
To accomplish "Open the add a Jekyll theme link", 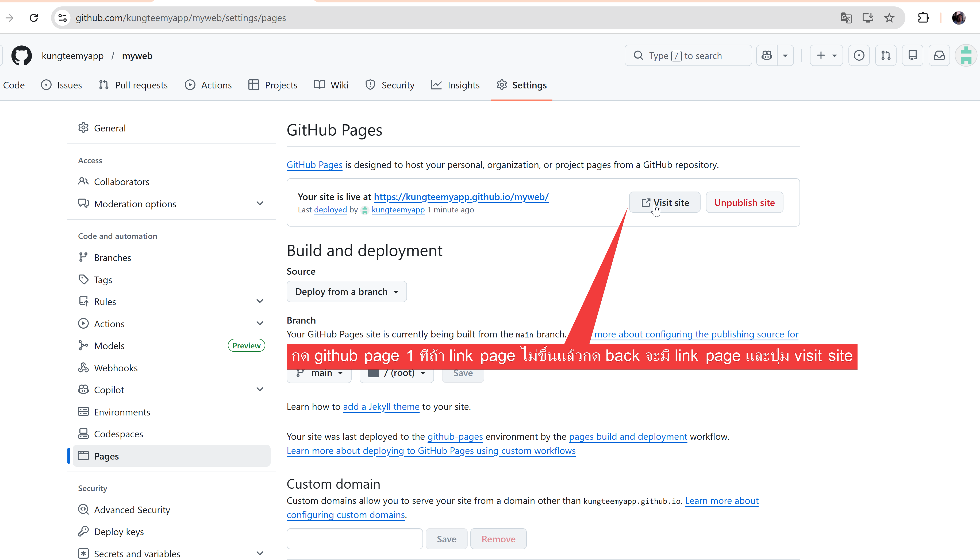I will pos(381,407).
